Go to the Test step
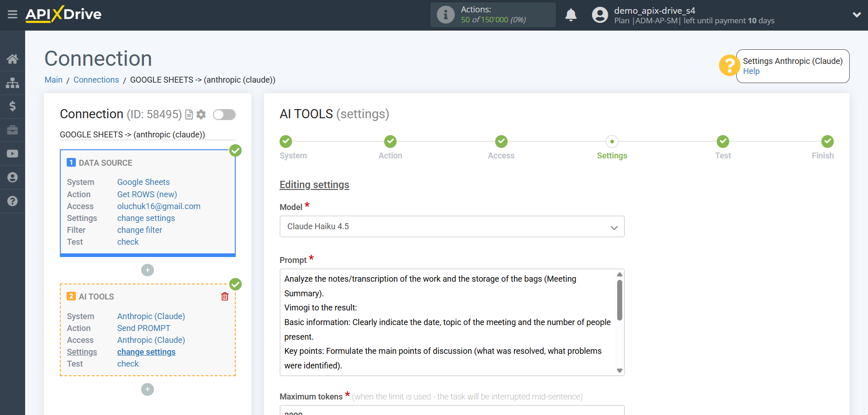Image resolution: width=868 pixels, height=415 pixels. (723, 142)
